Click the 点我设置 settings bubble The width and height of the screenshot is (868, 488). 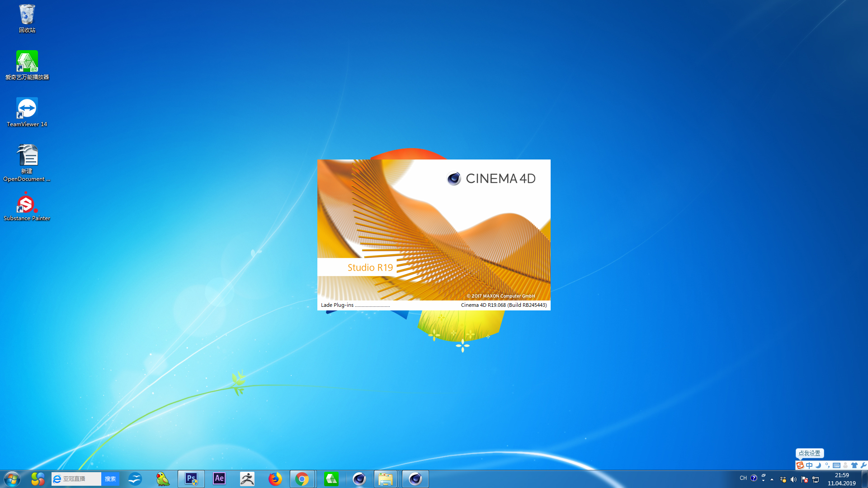coord(809,453)
